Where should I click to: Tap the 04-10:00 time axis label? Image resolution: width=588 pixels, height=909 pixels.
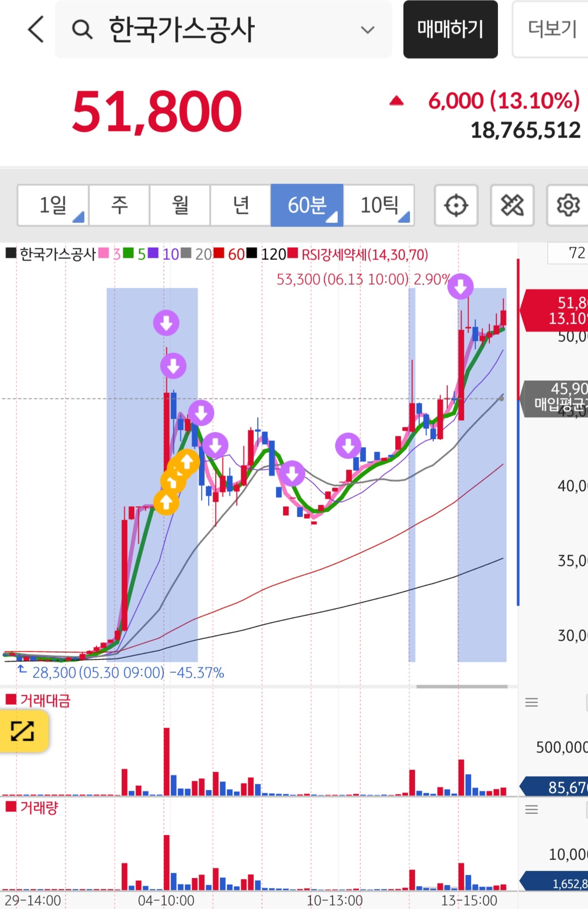click(x=166, y=900)
